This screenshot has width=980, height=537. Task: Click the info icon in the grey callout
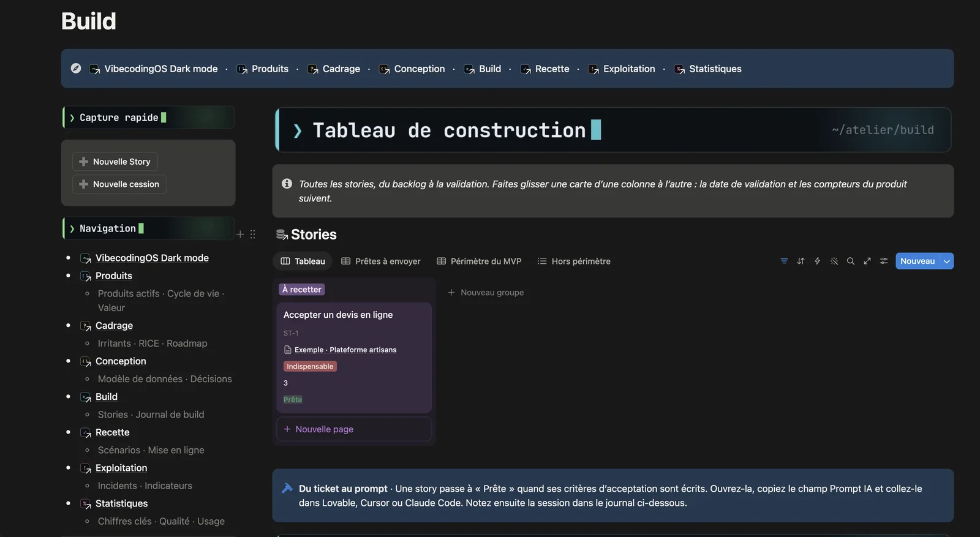287,184
